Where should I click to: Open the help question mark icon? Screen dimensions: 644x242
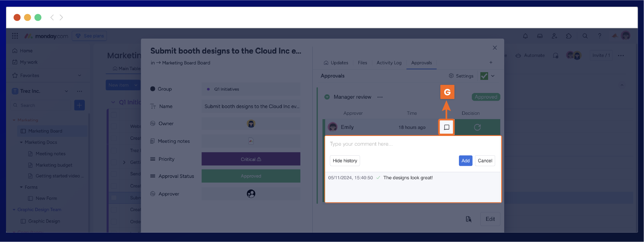click(599, 36)
